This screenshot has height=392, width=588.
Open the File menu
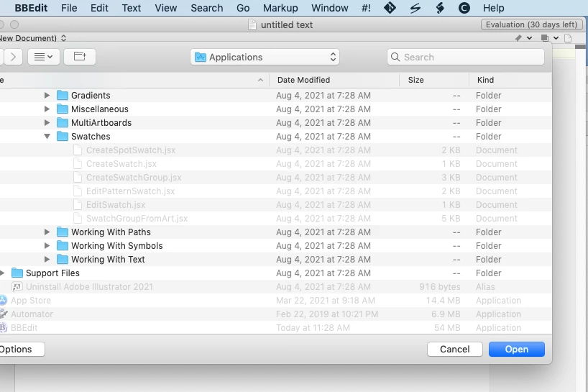tap(69, 8)
